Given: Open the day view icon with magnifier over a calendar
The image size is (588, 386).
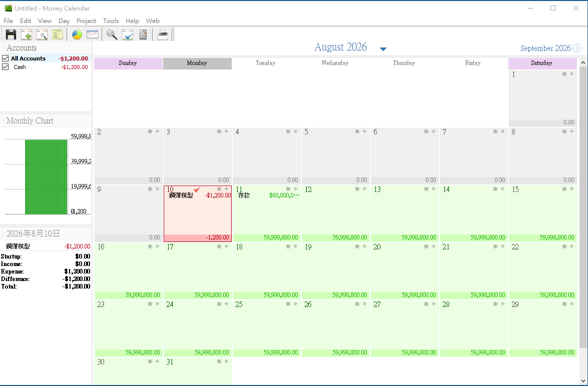Looking at the screenshot, I should tap(42, 34).
